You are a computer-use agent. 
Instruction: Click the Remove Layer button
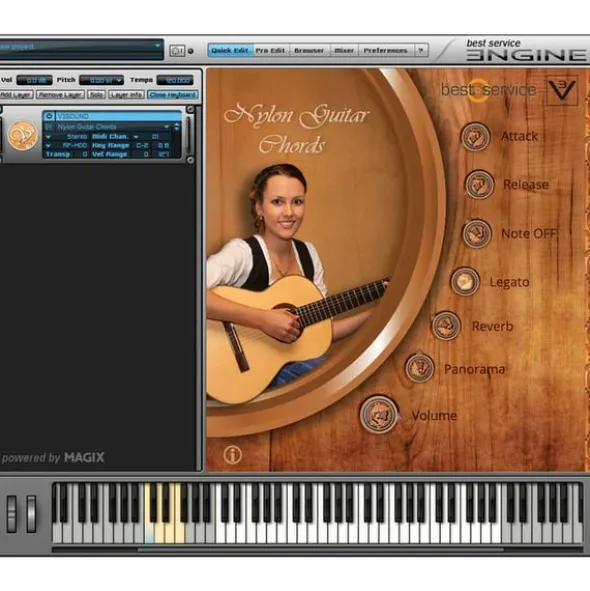(60, 95)
